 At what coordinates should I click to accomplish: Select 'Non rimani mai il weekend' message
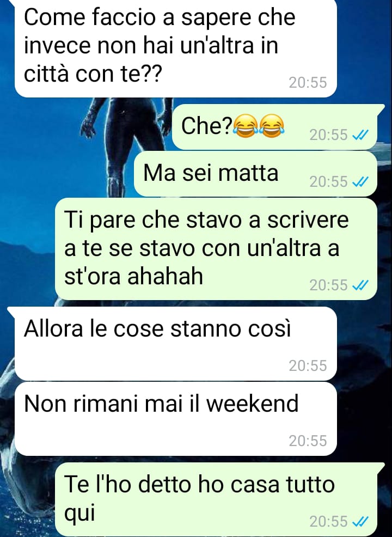coord(176,419)
